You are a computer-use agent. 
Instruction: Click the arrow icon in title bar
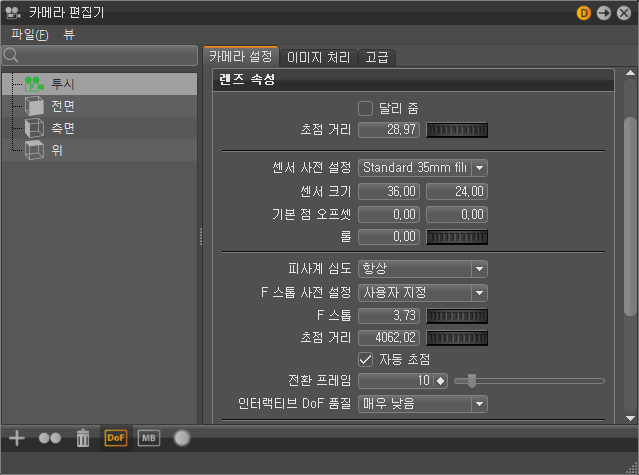point(604,13)
